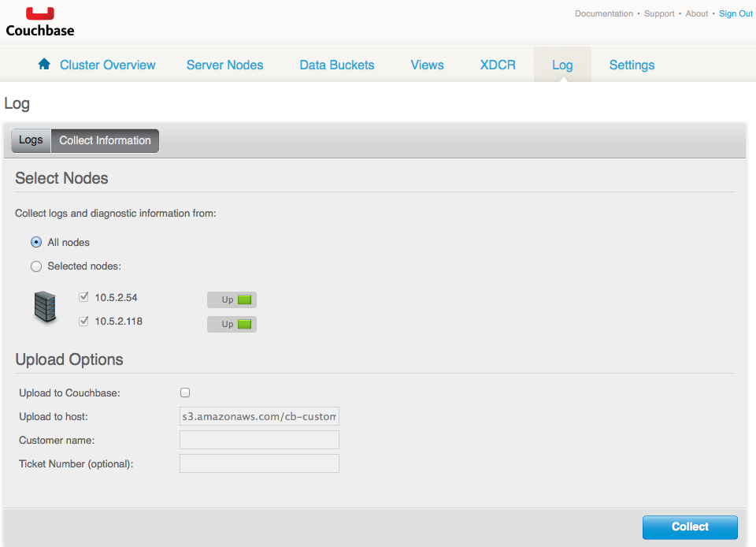Open the Settings tab
Viewport: 756px width, 547px height.
tap(632, 65)
